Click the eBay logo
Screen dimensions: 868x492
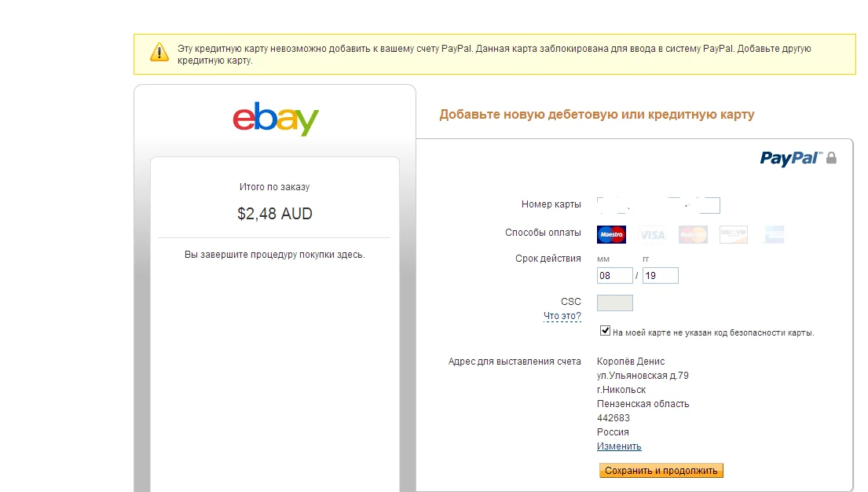[x=275, y=119]
